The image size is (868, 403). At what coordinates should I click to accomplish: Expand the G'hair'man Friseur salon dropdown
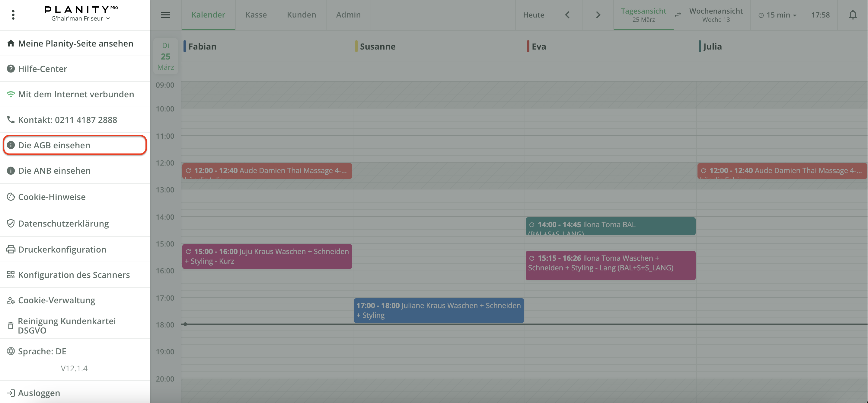point(81,18)
